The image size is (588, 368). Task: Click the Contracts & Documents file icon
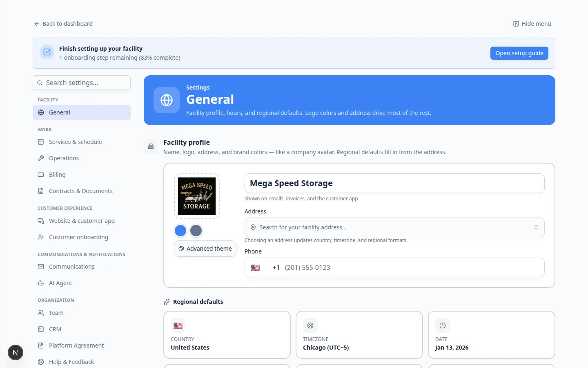[x=41, y=191]
